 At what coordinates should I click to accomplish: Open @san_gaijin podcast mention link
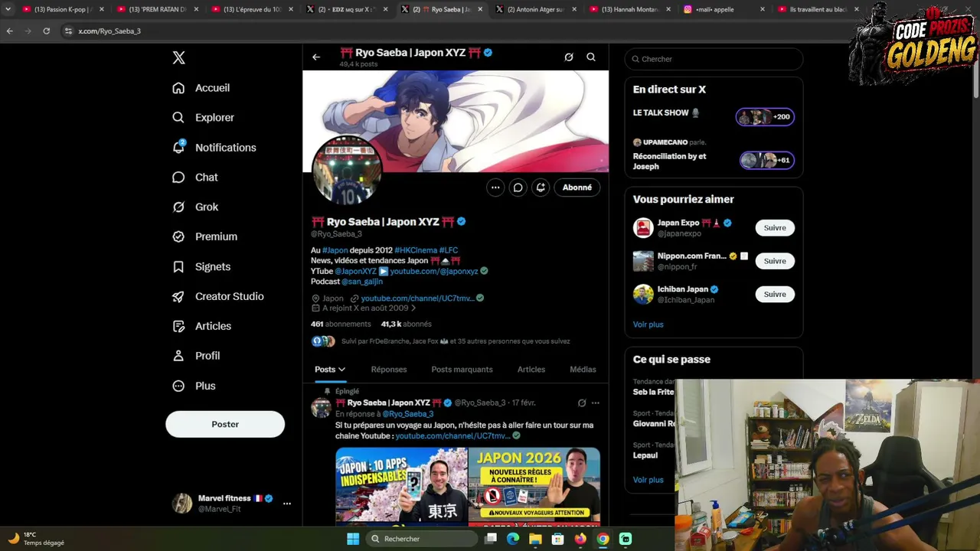pyautogui.click(x=362, y=282)
